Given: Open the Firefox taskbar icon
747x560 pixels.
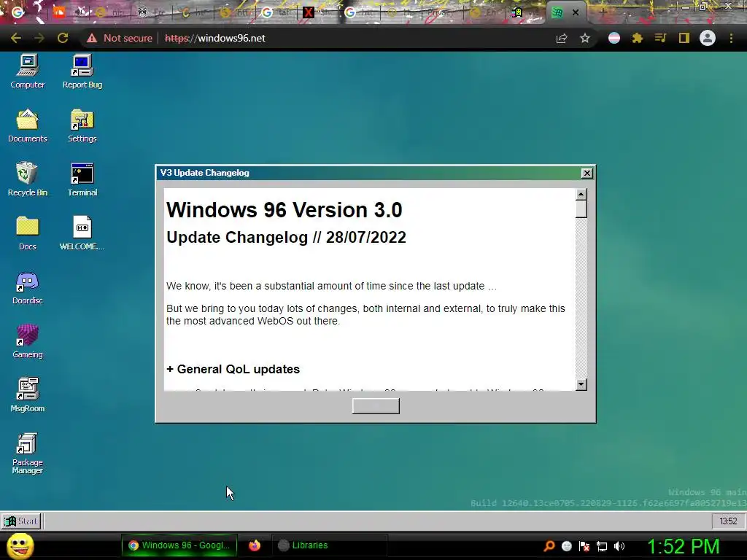Looking at the screenshot, I should pyautogui.click(x=255, y=545).
